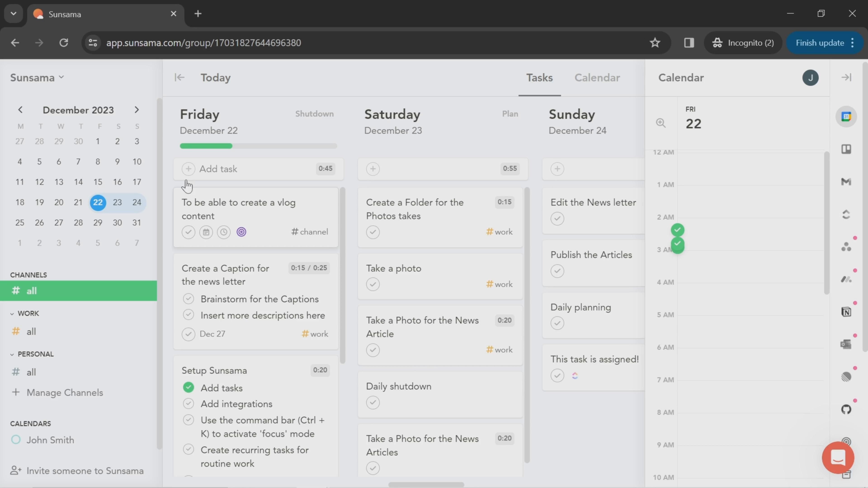Collapse the PERSONAL channel group

click(12, 354)
